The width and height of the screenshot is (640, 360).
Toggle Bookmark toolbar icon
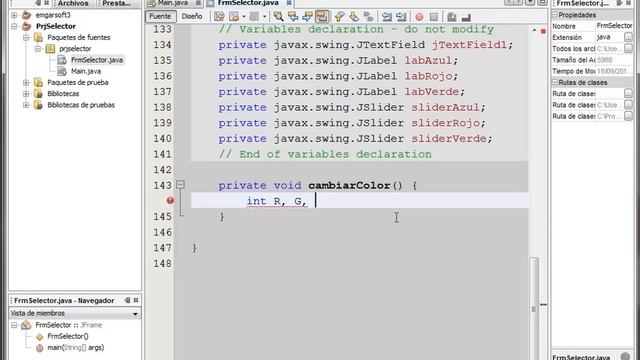tap(368, 17)
